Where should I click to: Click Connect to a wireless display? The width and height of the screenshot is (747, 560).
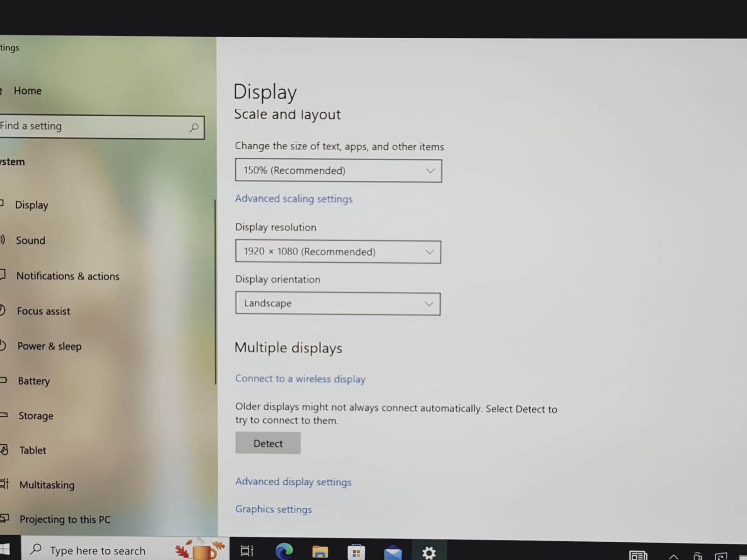click(x=300, y=379)
